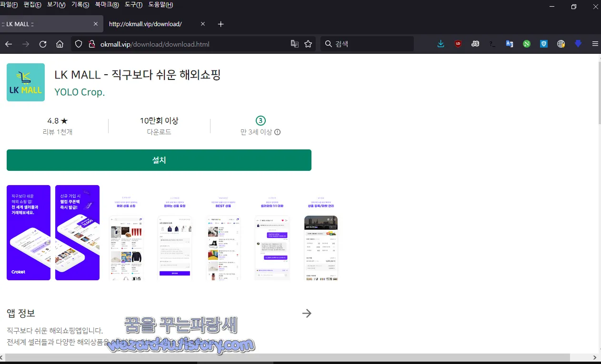The height and width of the screenshot is (364, 601).
Task: Open the blue shield protection extension
Action: point(543,44)
